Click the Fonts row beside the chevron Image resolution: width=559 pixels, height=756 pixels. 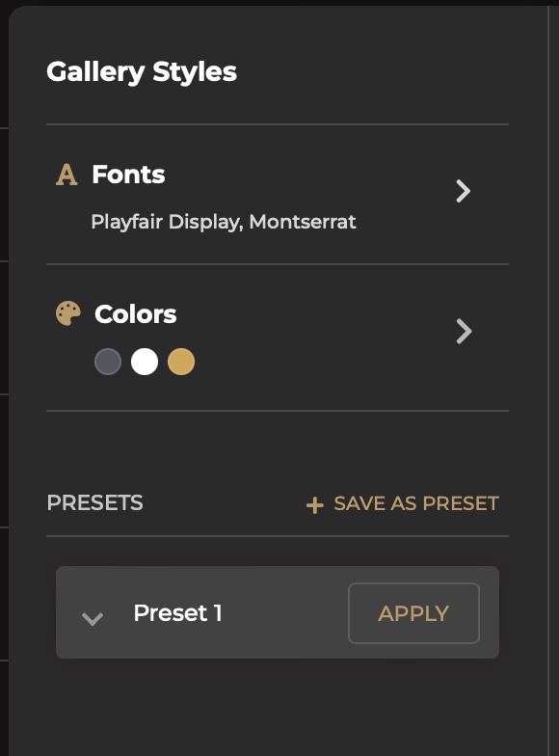pos(278,195)
